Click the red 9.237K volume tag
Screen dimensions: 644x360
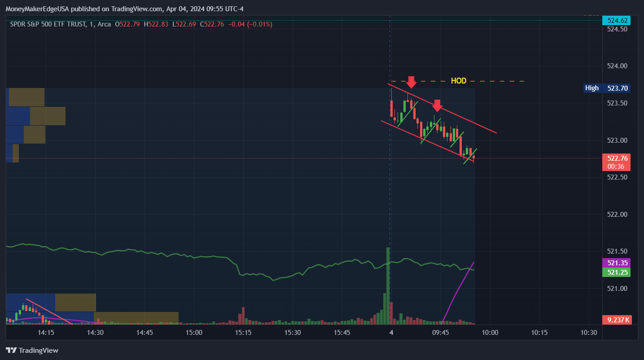click(617, 320)
